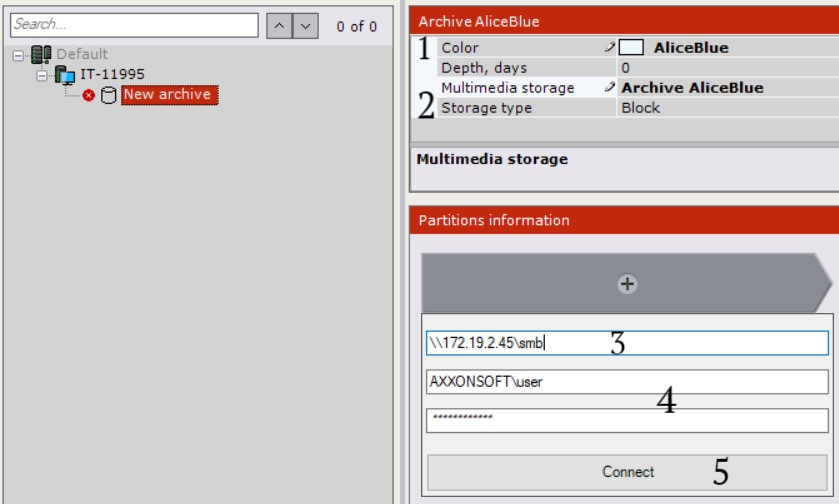Viewport: 839px width, 504px height.
Task: Click the Default server icon
Action: tap(42, 55)
